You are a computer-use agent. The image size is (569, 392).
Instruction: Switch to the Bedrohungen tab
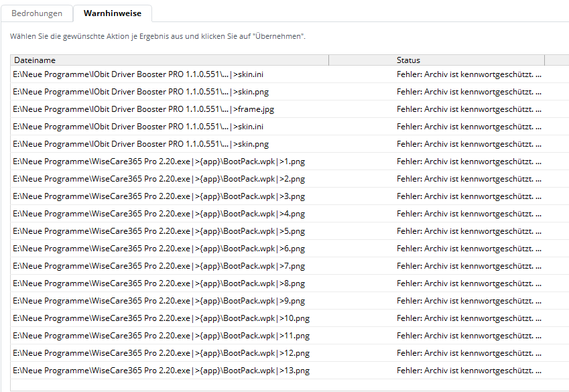(x=37, y=13)
